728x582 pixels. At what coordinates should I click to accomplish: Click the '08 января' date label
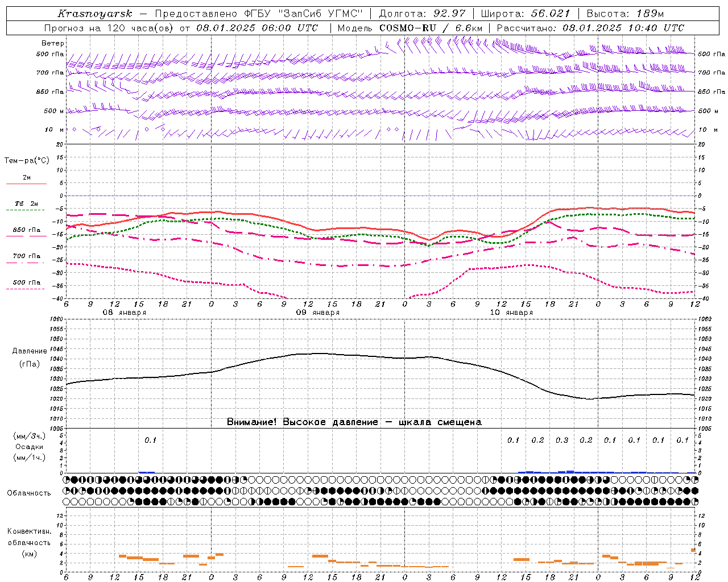(124, 313)
